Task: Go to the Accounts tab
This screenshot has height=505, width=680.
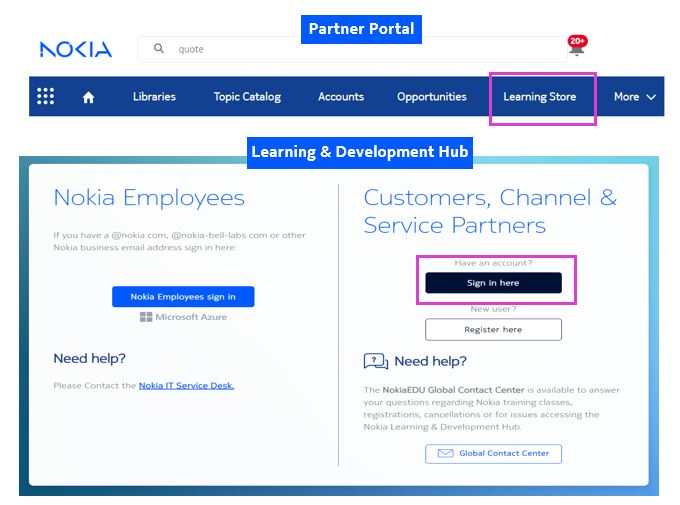Action: [341, 97]
